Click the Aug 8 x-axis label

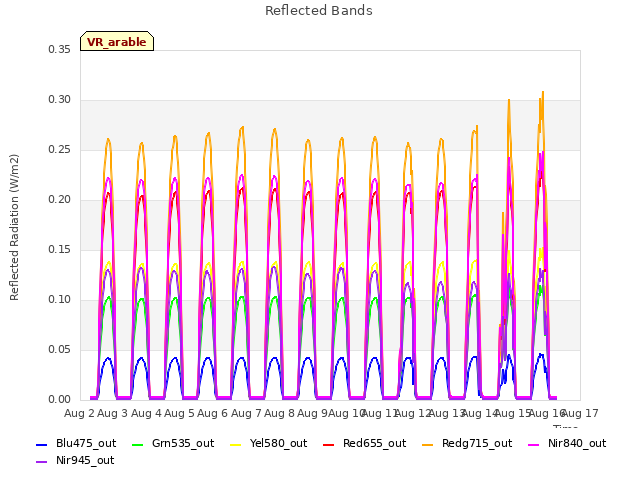coord(279,413)
